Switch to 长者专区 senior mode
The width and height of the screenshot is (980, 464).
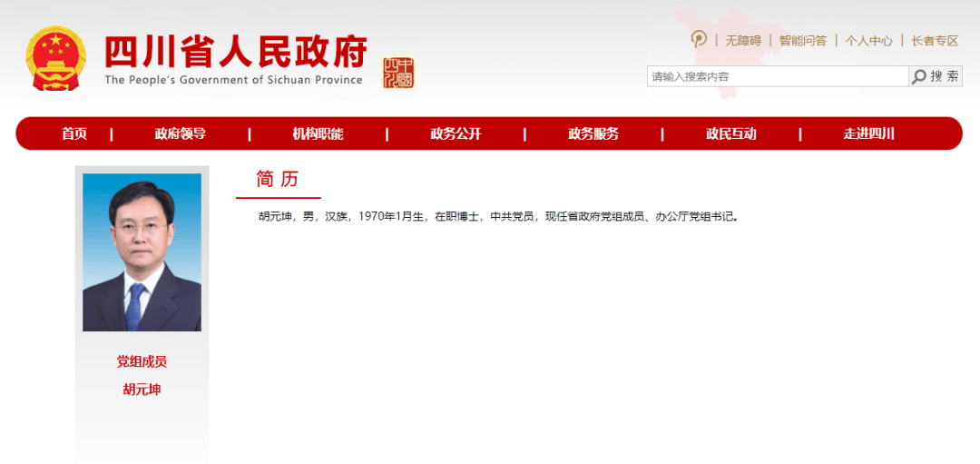[x=935, y=41]
